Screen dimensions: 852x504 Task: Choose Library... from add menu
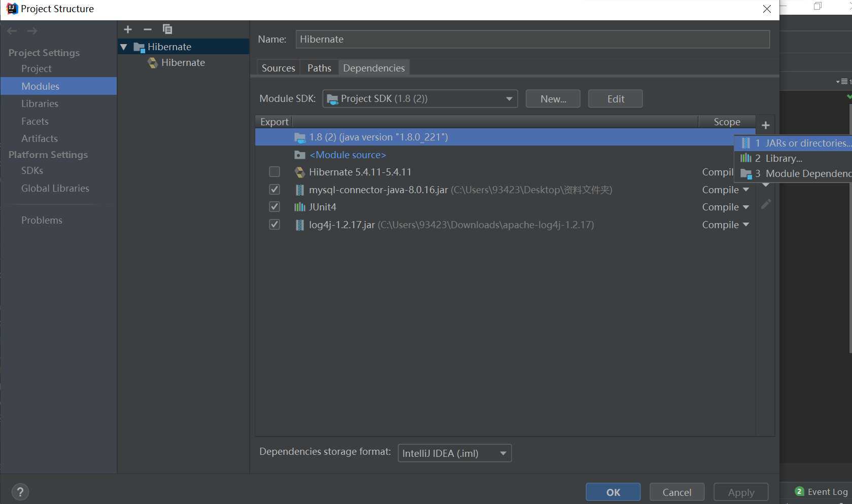pos(794,158)
